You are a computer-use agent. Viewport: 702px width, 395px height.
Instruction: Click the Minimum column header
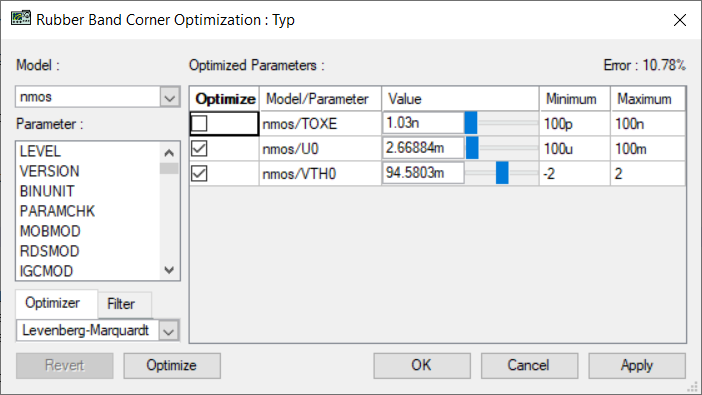[575, 99]
